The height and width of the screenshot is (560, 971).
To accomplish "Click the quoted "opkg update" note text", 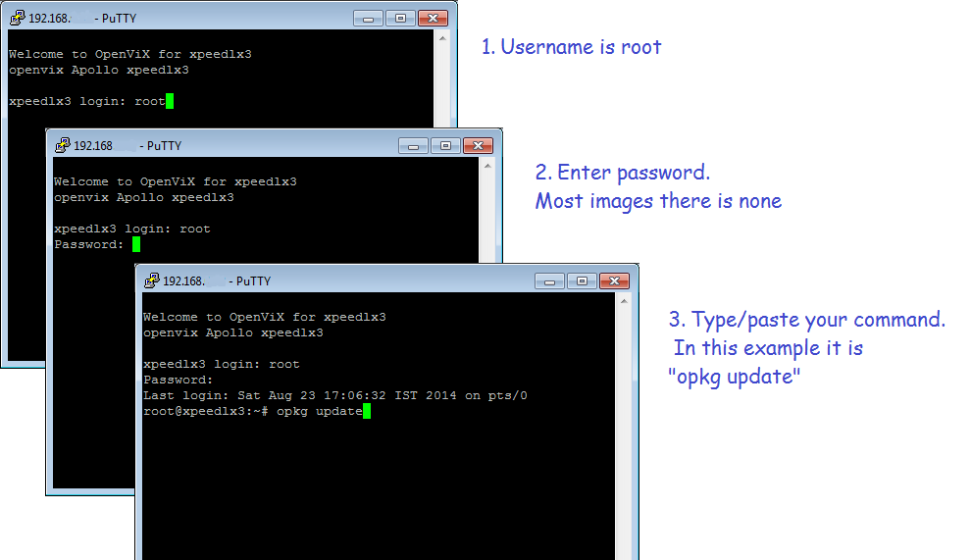I will (x=734, y=377).
